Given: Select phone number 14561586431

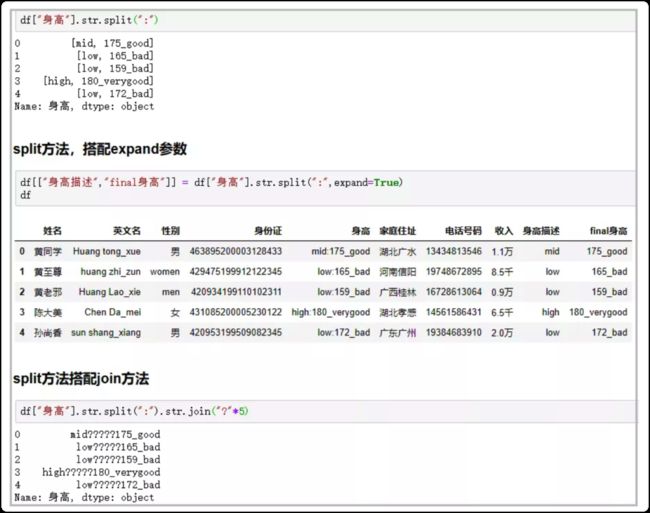Looking at the screenshot, I should (454, 312).
